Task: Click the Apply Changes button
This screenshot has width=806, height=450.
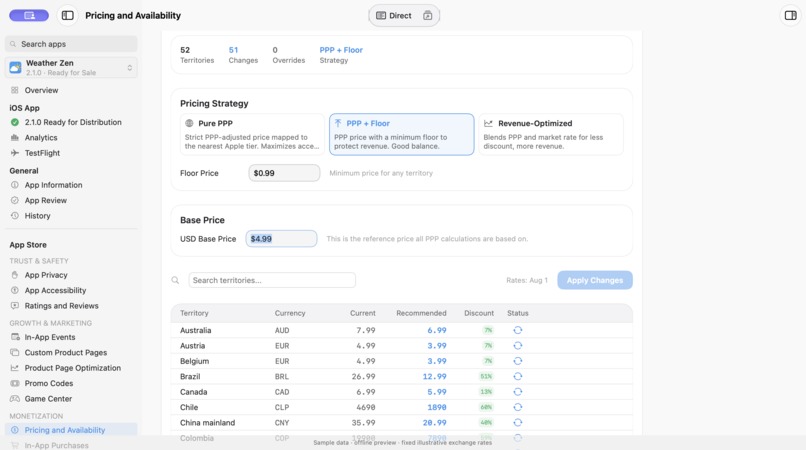Action: tap(595, 280)
